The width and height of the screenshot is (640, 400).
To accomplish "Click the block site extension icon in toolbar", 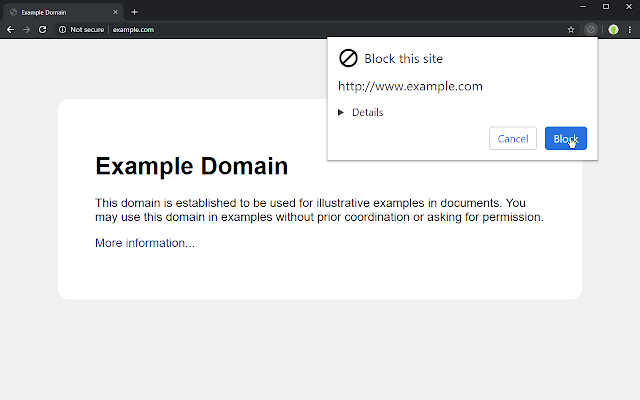I will (x=591, y=29).
